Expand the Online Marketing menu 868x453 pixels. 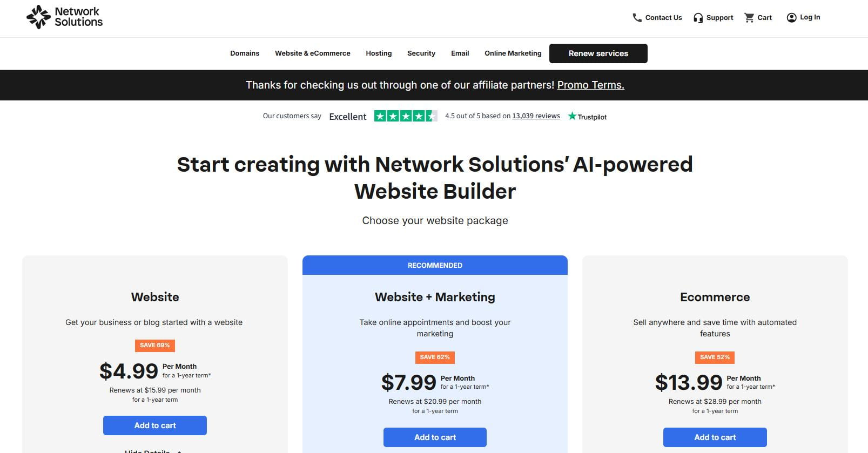513,53
